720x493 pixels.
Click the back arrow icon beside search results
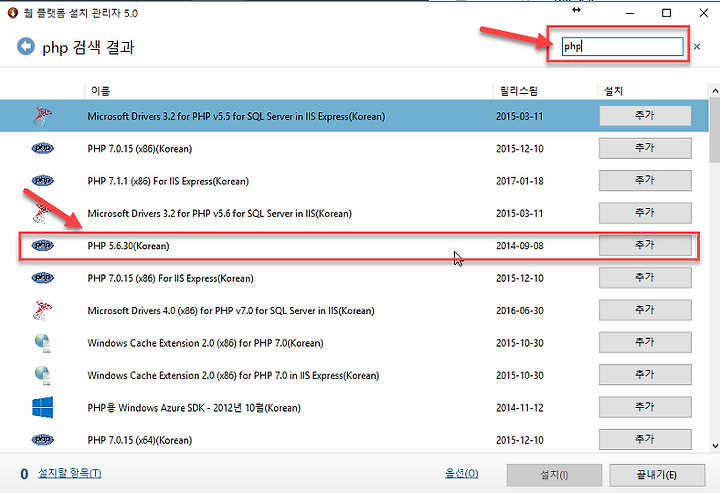[x=26, y=46]
